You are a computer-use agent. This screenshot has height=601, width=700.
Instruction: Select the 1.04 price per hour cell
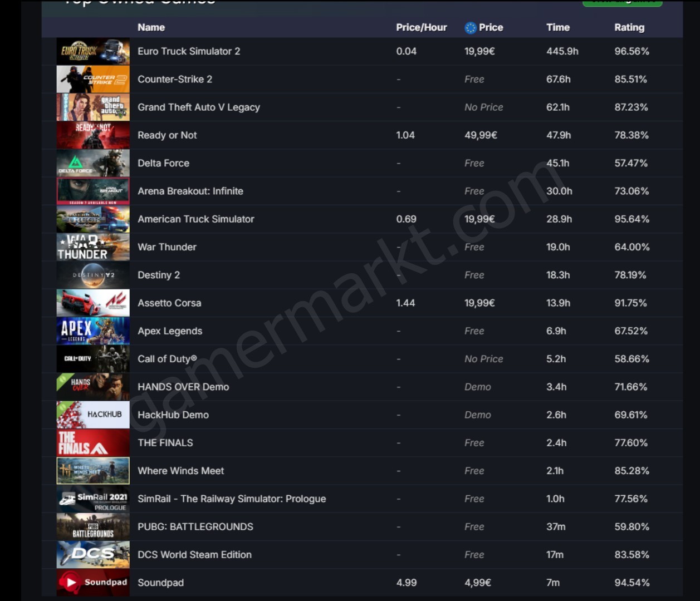tap(405, 135)
